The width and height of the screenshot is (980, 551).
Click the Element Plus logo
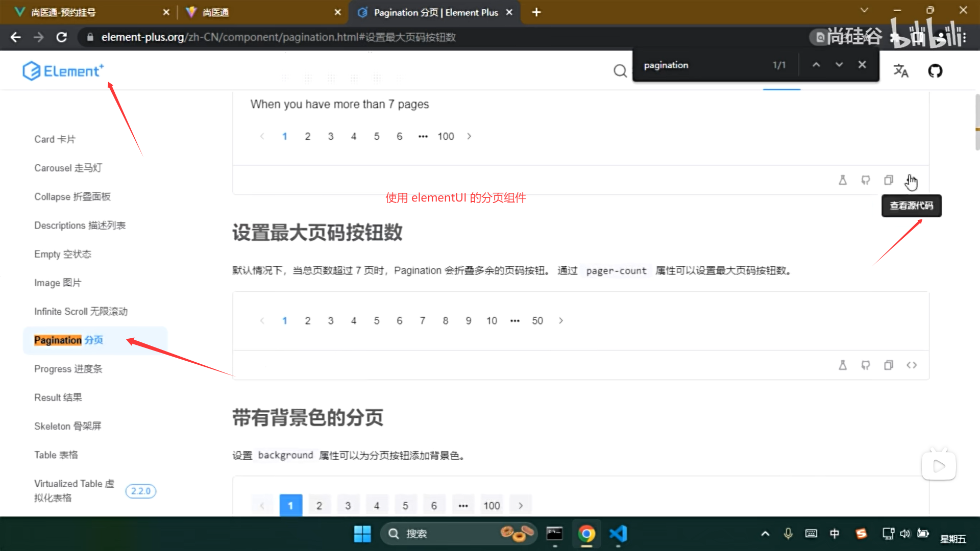tap(63, 71)
